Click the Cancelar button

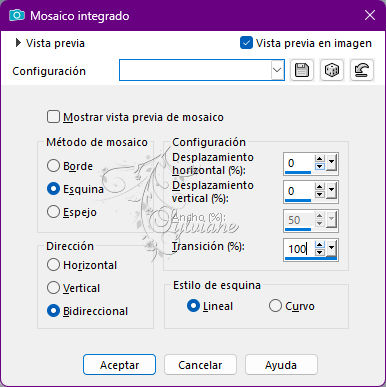point(200,365)
